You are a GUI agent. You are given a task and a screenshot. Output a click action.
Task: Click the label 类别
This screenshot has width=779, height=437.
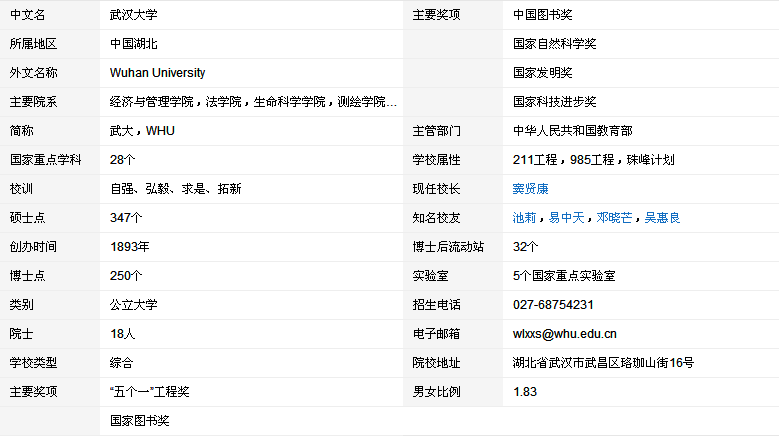coord(21,304)
